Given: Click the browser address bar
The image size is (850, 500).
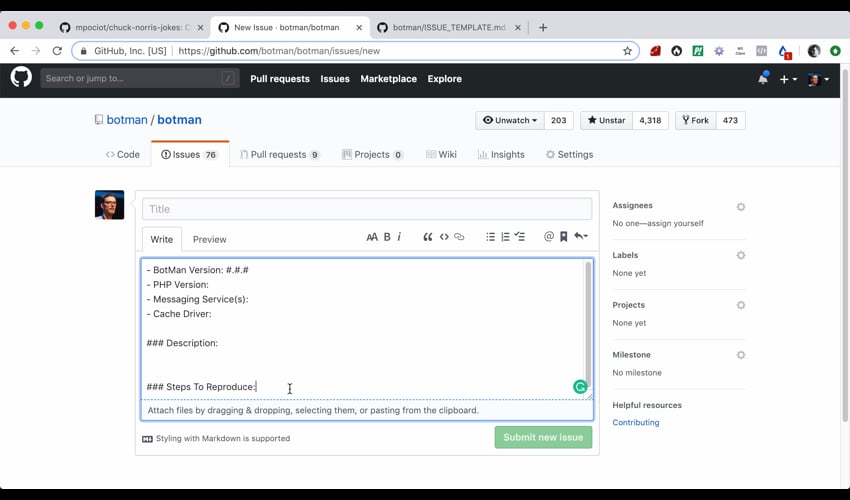Looking at the screenshot, I should 355,51.
